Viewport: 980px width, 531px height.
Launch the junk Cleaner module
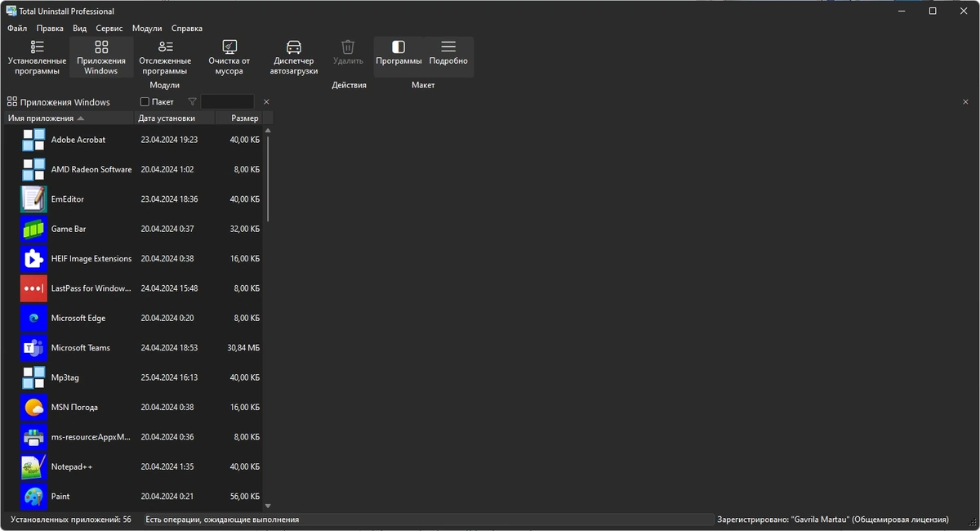(229, 57)
